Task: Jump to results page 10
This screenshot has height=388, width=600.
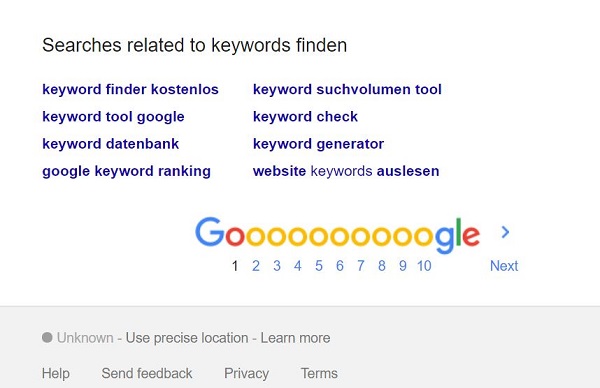Action: 424,266
